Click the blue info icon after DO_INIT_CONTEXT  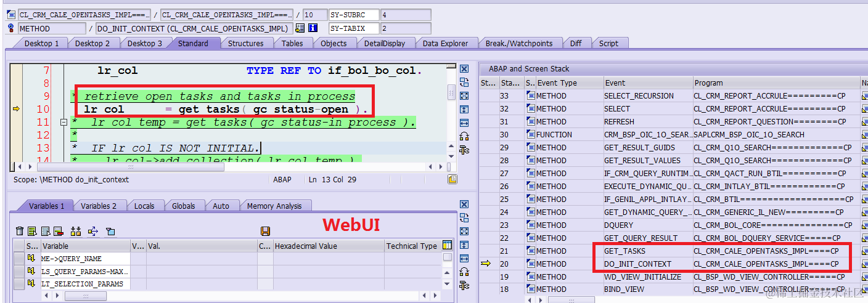pos(313,28)
